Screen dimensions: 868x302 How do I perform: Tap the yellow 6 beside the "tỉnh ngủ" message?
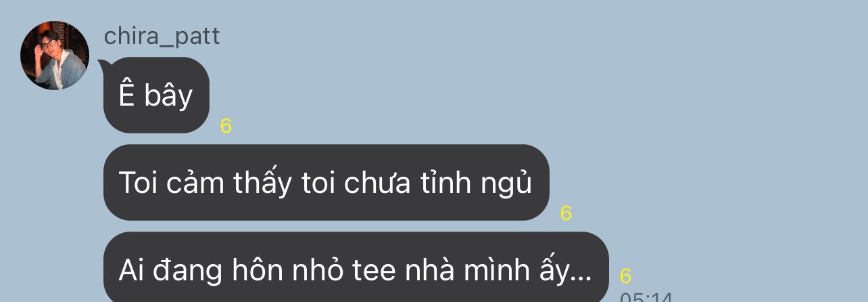click(x=566, y=213)
